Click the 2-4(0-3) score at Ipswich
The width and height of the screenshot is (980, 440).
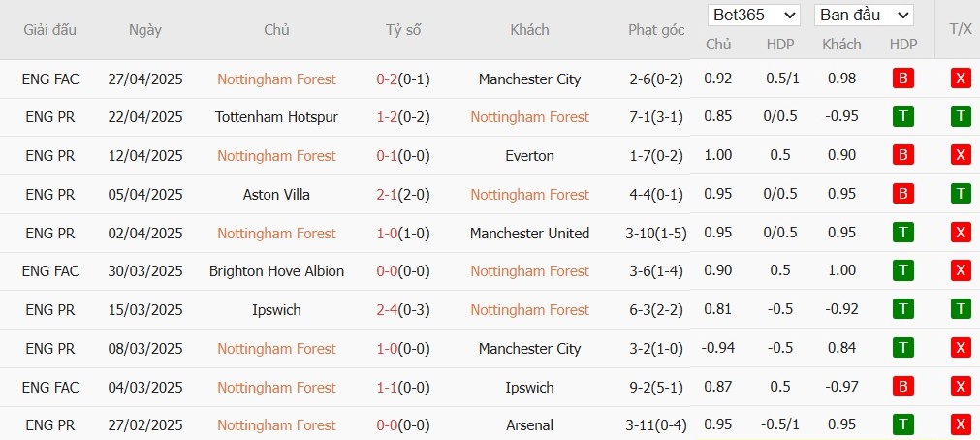tap(403, 310)
